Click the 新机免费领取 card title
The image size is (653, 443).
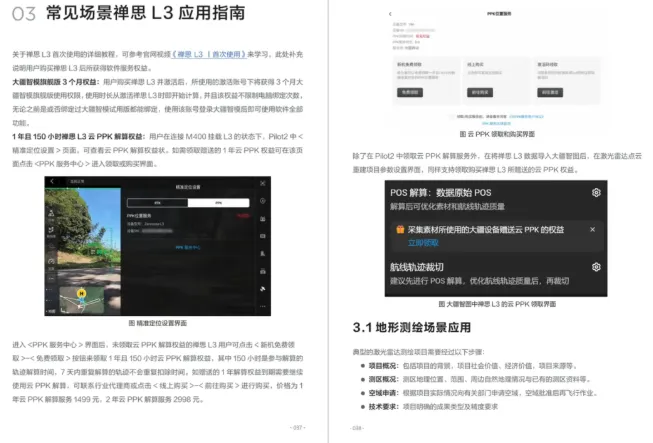click(409, 65)
